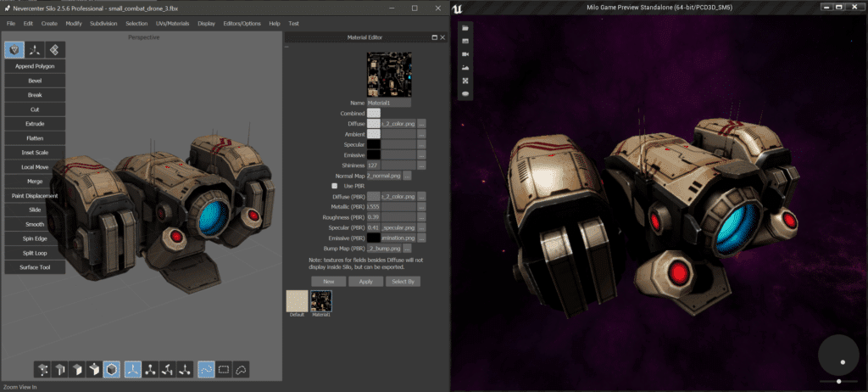The image size is (868, 392).
Task: Switch to edge selection mode icon
Action: [x=61, y=369]
